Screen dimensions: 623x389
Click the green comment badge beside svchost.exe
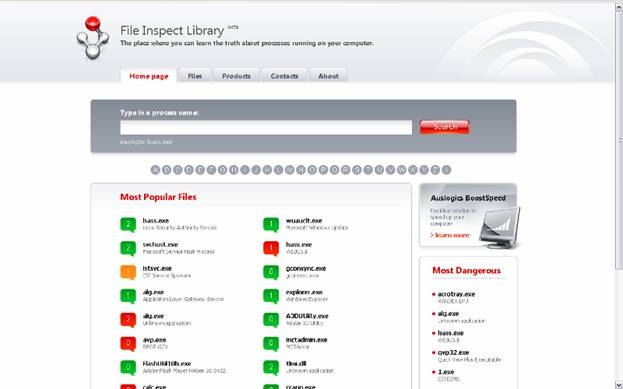pos(128,248)
